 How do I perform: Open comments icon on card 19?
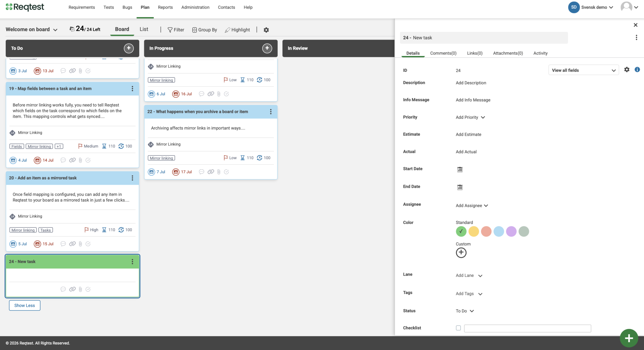[63, 160]
